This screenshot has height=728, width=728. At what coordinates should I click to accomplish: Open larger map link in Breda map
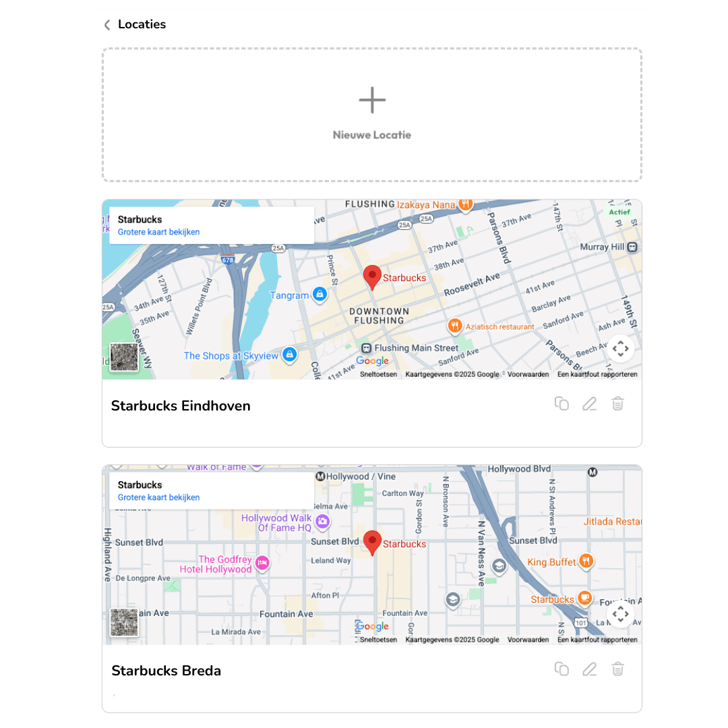pos(158,497)
